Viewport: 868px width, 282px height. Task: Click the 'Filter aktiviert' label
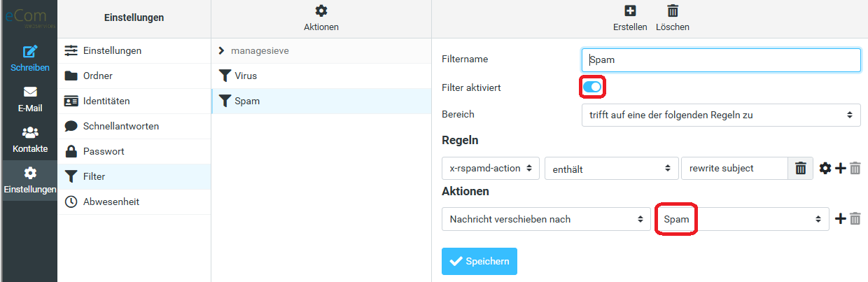(471, 87)
